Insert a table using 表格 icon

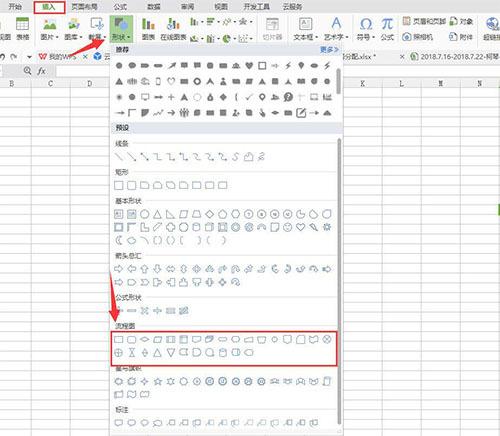(22, 29)
